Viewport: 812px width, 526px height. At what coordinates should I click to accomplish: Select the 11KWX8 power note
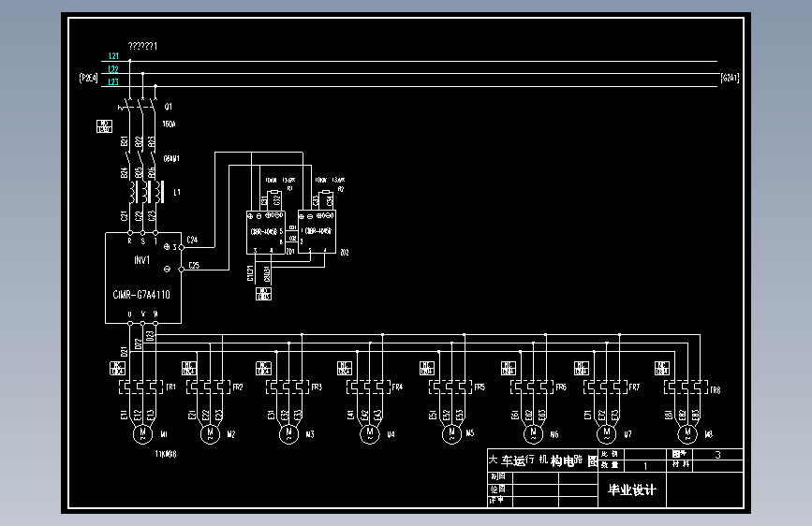166,454
